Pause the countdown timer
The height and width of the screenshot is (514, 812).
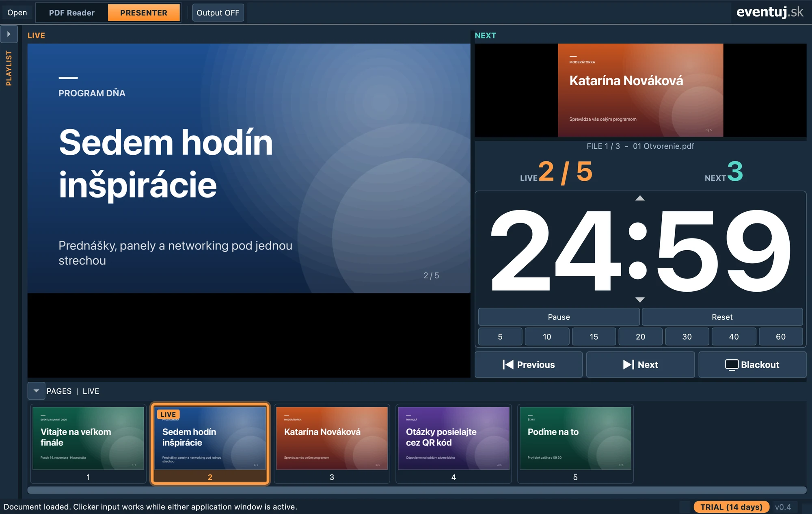(559, 317)
